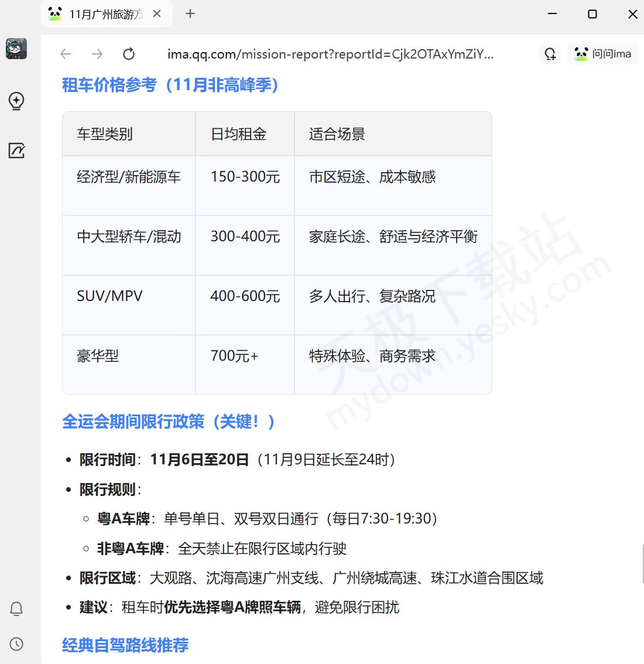
Task: Open the note editing icon in sidebar
Action: pos(16,150)
